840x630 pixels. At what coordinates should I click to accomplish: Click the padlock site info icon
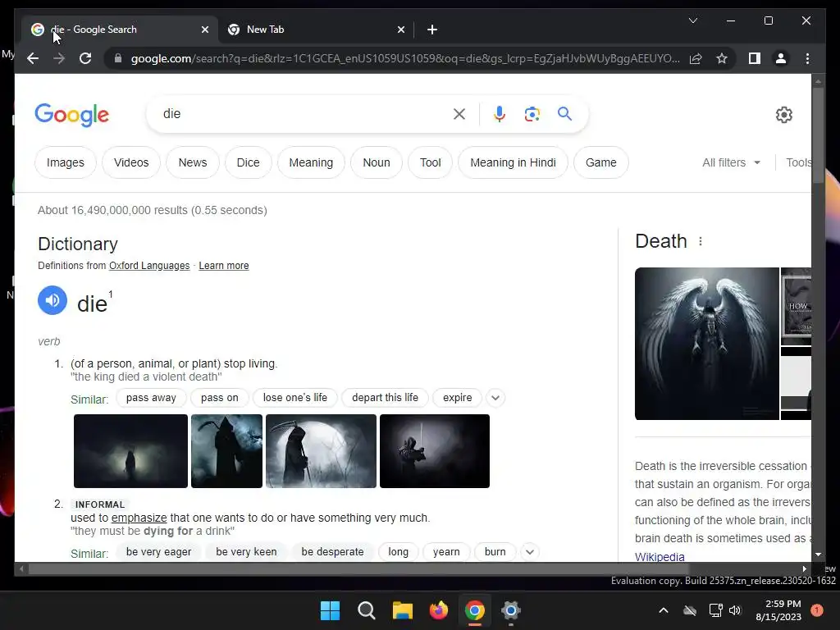(x=118, y=58)
